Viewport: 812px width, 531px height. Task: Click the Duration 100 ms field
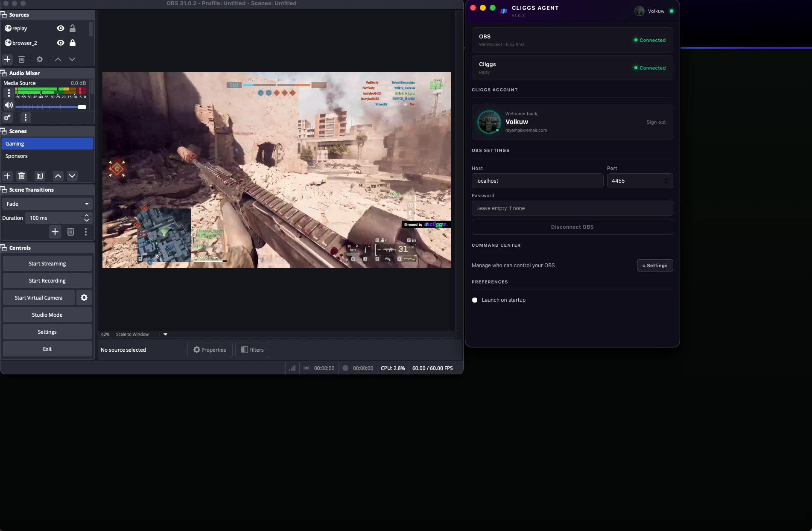(53, 218)
